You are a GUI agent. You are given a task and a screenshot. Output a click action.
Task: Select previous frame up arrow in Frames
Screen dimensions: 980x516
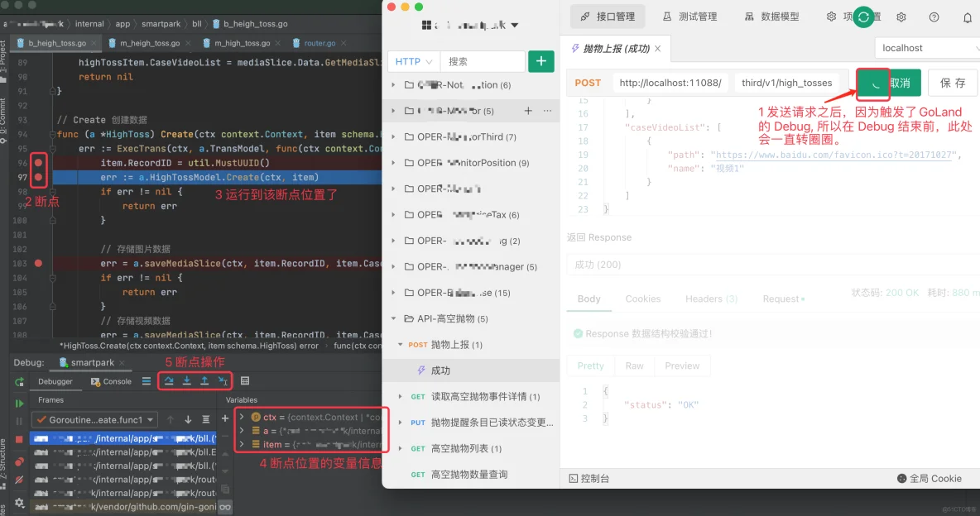coord(170,420)
